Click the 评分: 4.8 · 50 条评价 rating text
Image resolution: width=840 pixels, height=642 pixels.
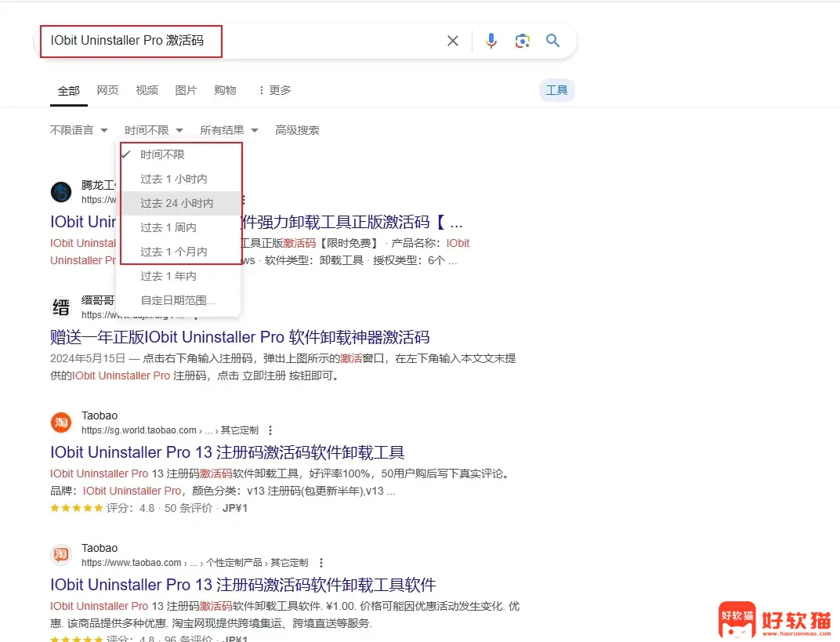pos(160,508)
